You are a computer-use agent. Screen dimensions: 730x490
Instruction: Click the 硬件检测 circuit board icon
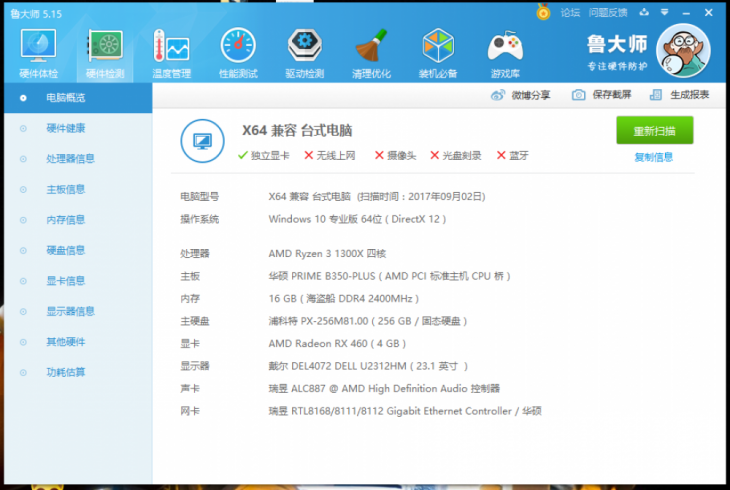pos(105,46)
